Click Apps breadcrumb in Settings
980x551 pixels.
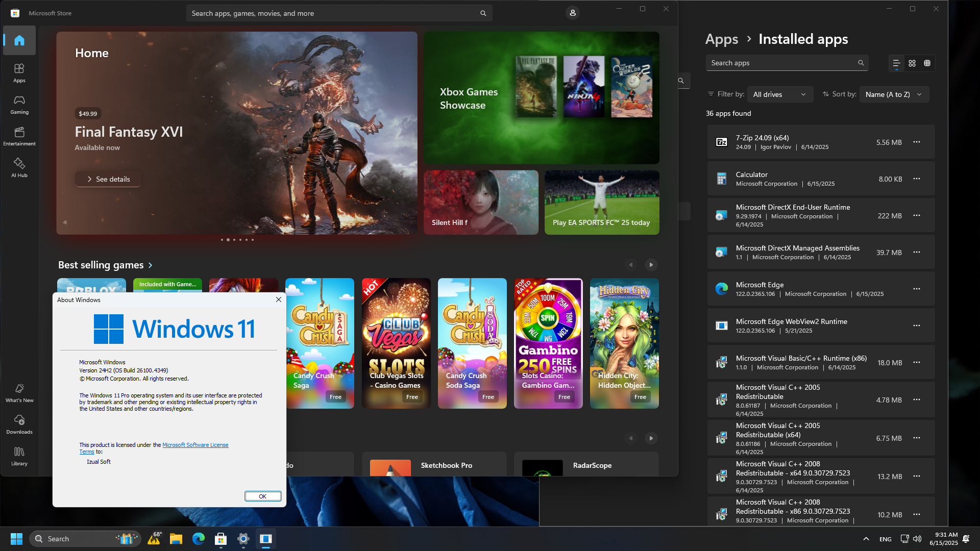[x=722, y=39]
